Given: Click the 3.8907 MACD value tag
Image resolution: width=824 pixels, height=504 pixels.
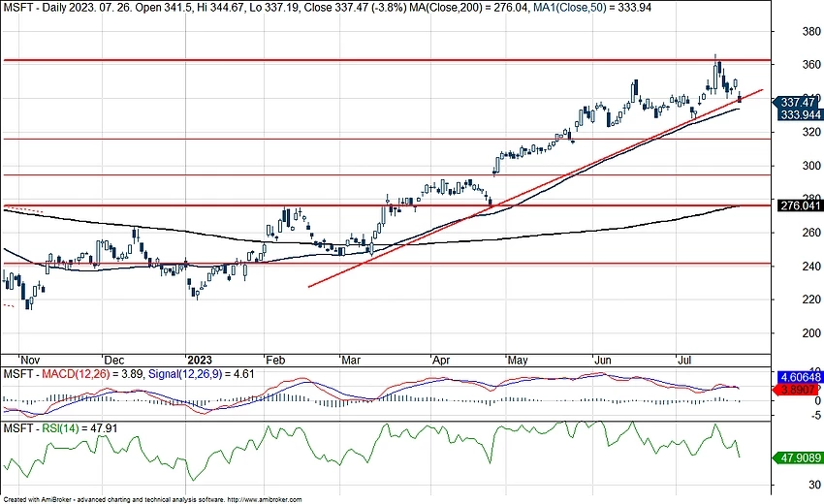Looking at the screenshot, I should click(797, 390).
